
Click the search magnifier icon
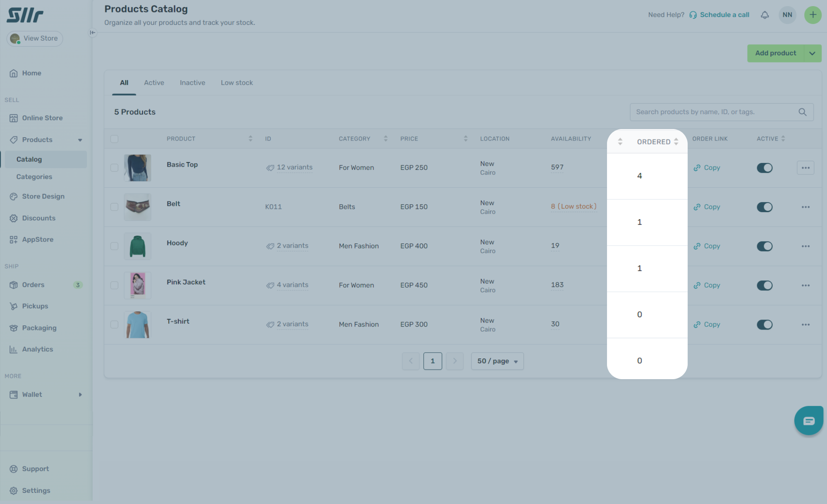click(802, 112)
